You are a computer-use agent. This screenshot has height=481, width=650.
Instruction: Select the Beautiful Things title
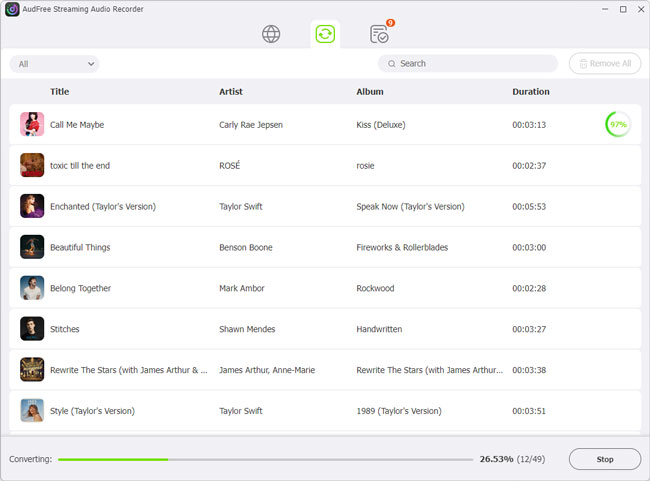(80, 248)
